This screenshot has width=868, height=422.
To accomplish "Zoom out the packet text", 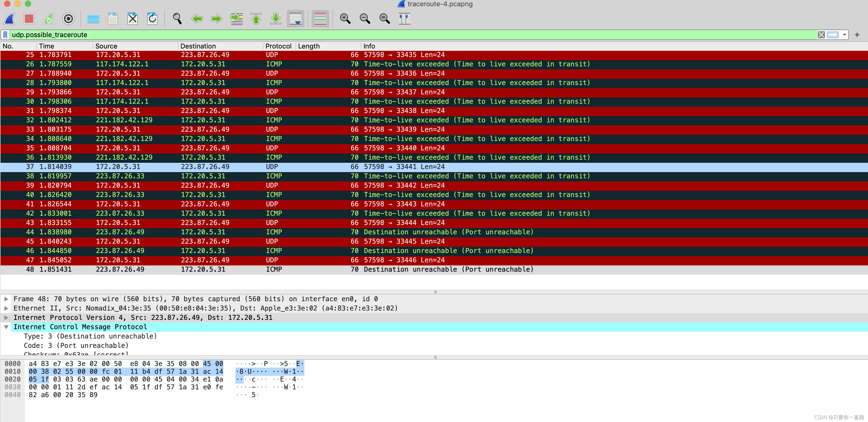I will 365,18.
